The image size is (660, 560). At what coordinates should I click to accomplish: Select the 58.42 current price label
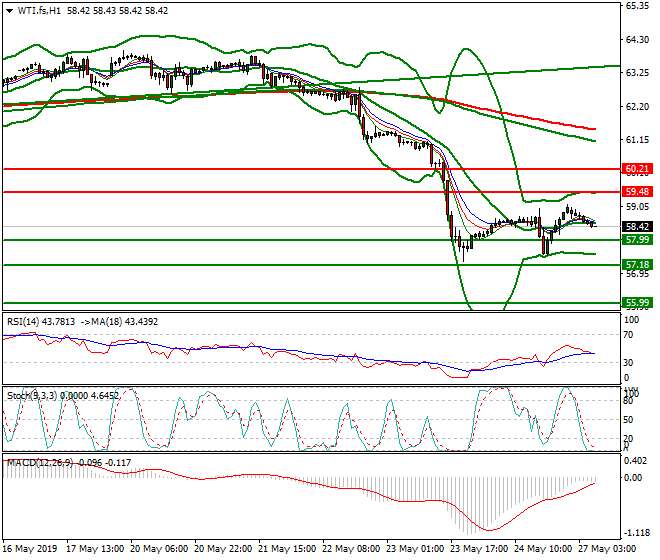pyautogui.click(x=637, y=227)
